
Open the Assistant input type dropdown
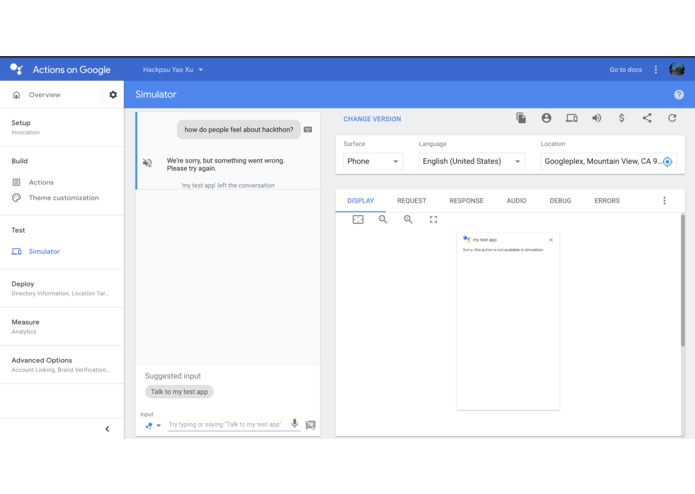point(153,425)
